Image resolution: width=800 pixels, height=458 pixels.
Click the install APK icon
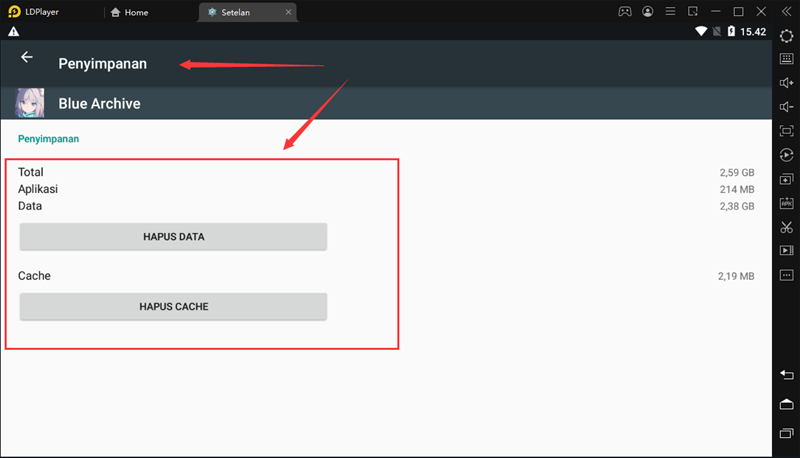tap(786, 203)
